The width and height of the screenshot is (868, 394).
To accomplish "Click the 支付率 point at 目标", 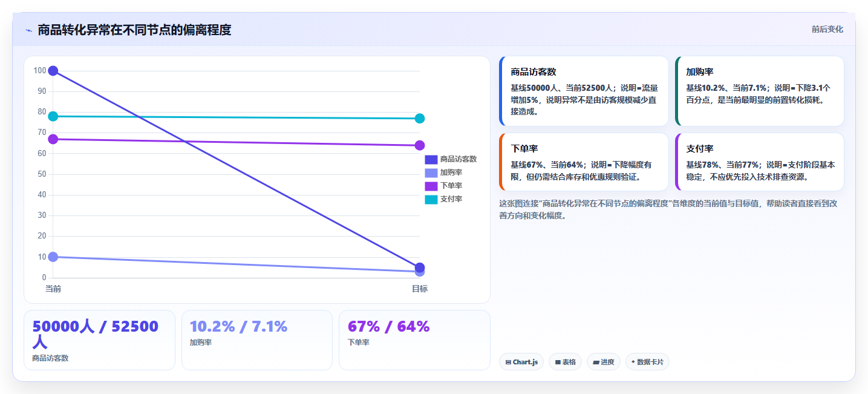I will click(x=420, y=119).
